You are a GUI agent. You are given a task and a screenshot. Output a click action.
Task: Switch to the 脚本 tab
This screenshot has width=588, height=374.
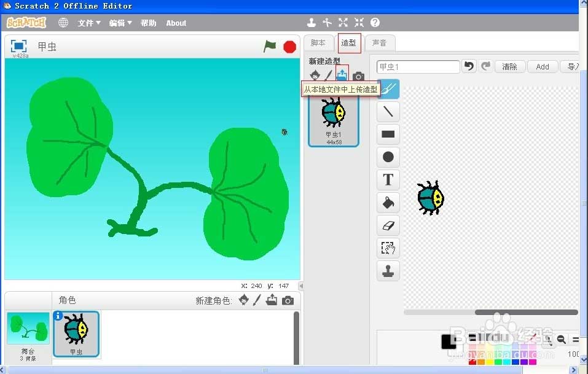(318, 43)
